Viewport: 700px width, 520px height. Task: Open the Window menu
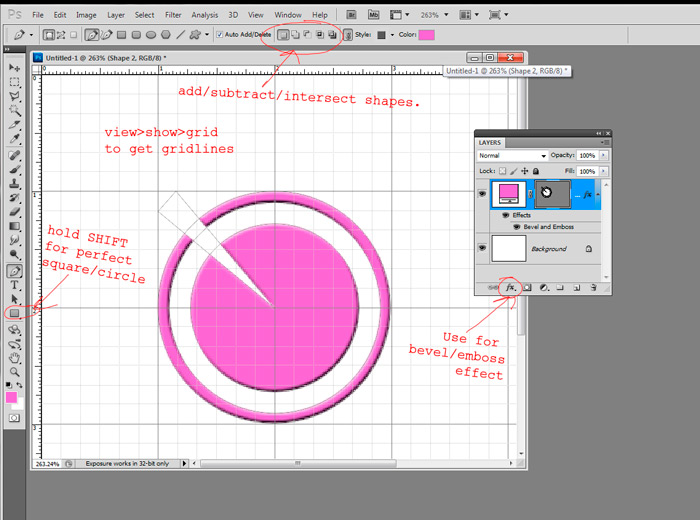click(288, 15)
